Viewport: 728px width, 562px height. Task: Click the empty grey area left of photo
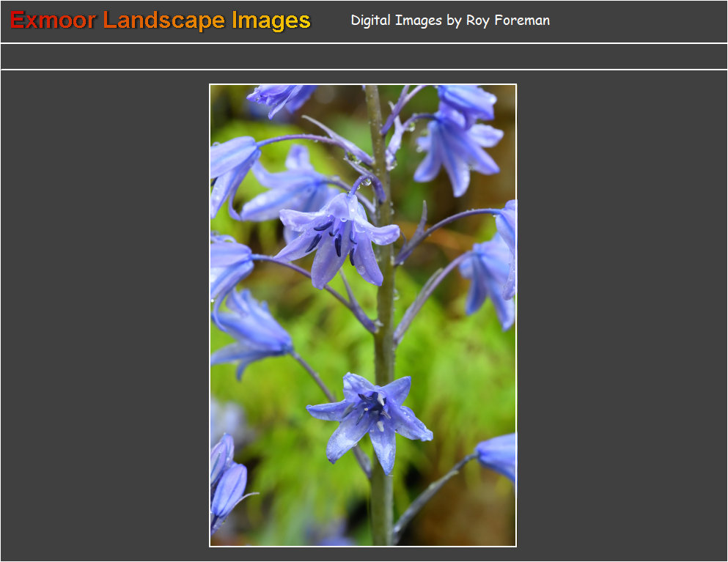click(103, 315)
